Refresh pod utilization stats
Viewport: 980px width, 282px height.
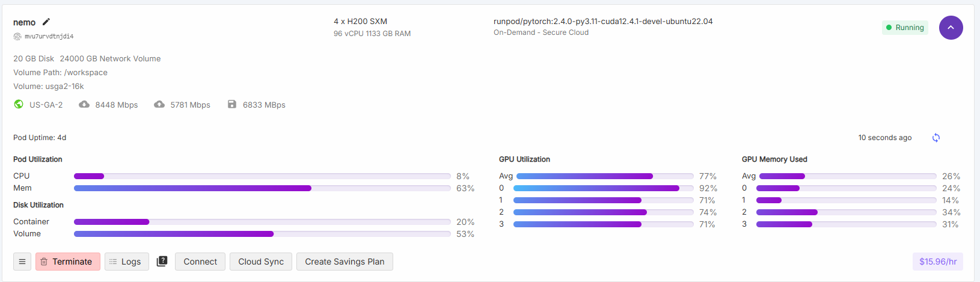[x=936, y=138]
